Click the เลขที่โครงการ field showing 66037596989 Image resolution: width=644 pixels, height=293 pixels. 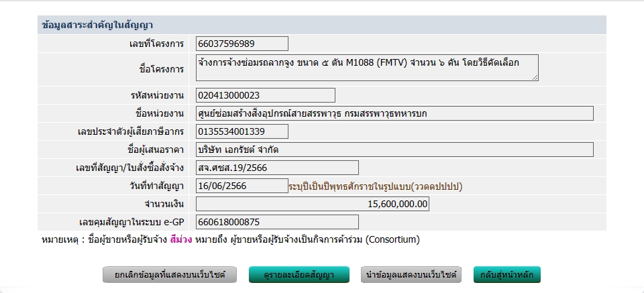(x=242, y=44)
